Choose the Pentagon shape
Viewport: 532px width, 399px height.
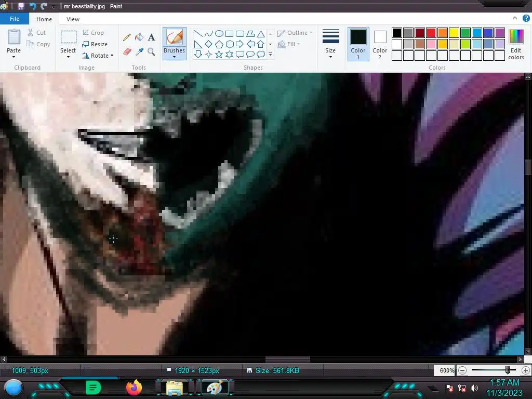219,44
